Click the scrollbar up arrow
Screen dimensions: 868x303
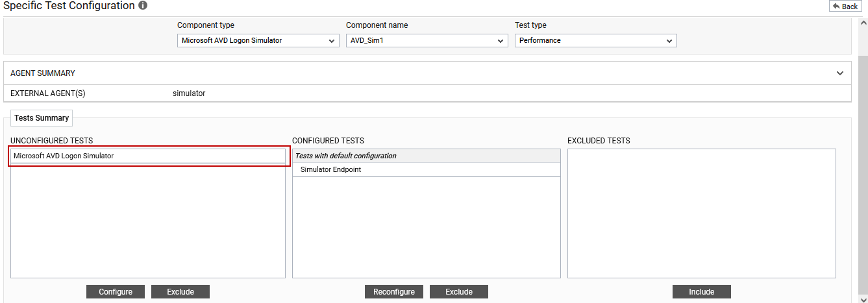(x=863, y=23)
